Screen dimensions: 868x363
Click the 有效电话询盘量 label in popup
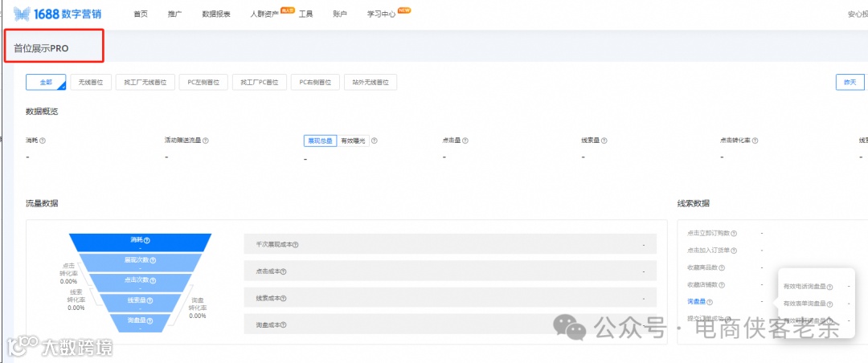805,287
